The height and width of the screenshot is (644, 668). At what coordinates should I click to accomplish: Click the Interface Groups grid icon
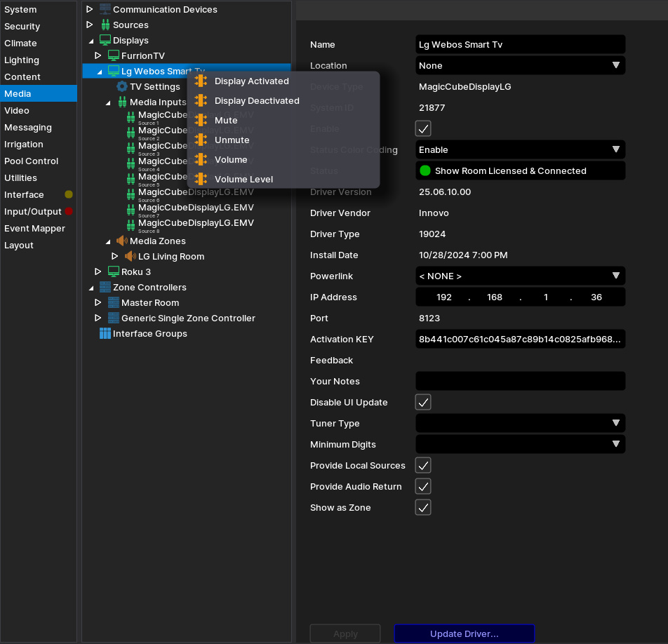tap(105, 333)
